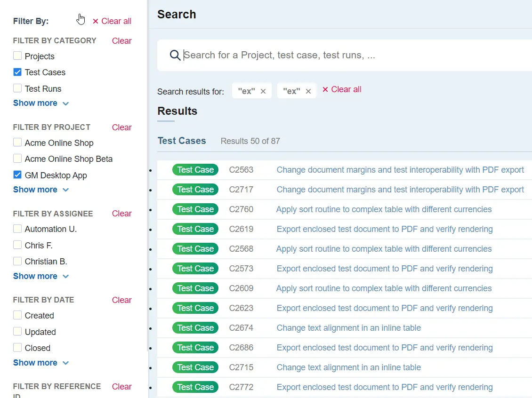
Task: Select the case ID C2717
Action: coord(241,190)
